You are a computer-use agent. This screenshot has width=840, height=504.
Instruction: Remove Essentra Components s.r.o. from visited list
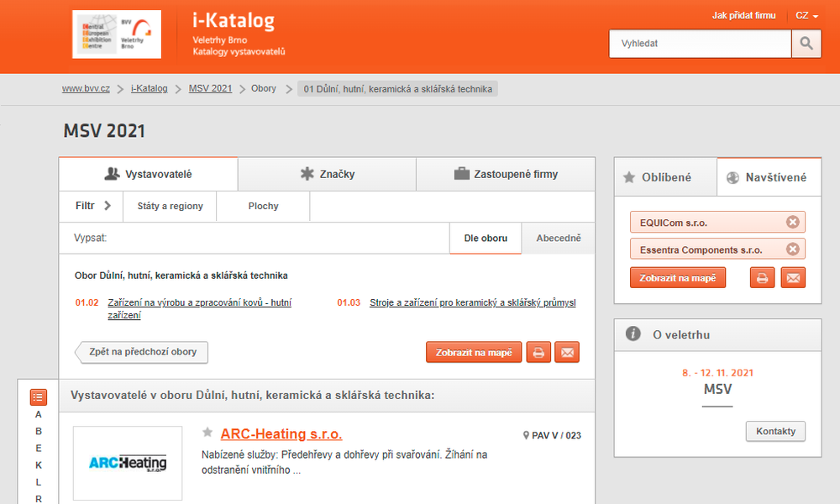point(793,249)
